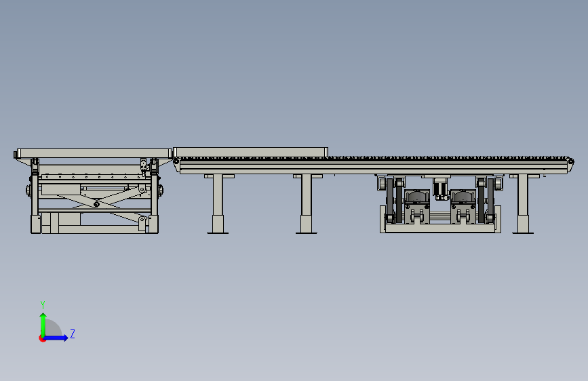The width and height of the screenshot is (588, 381).
Task: Select the scissor lift center pivot pin
Action: (96, 204)
